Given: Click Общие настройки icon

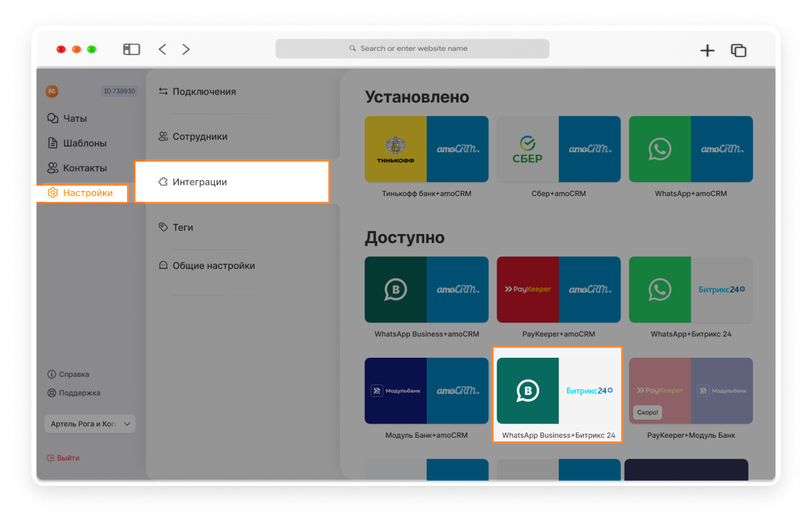Looking at the screenshot, I should point(163,265).
